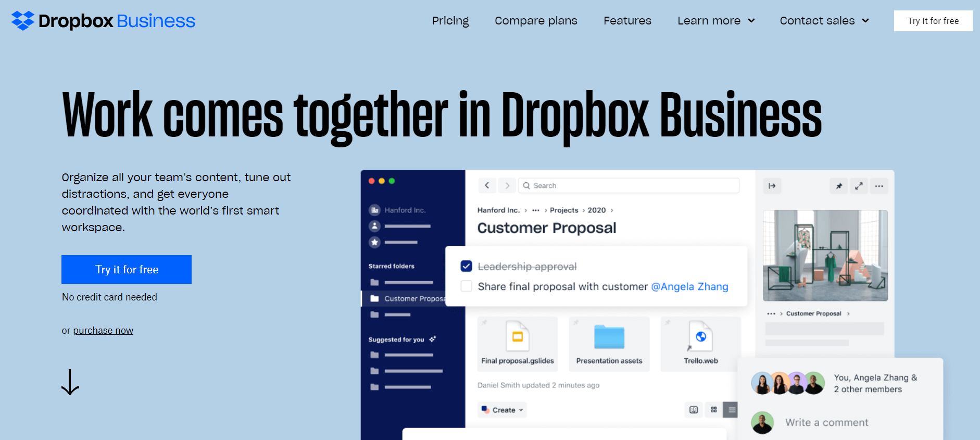Click the Suggested for you sparkle icon
Screen dimensions: 980x440
click(x=433, y=339)
